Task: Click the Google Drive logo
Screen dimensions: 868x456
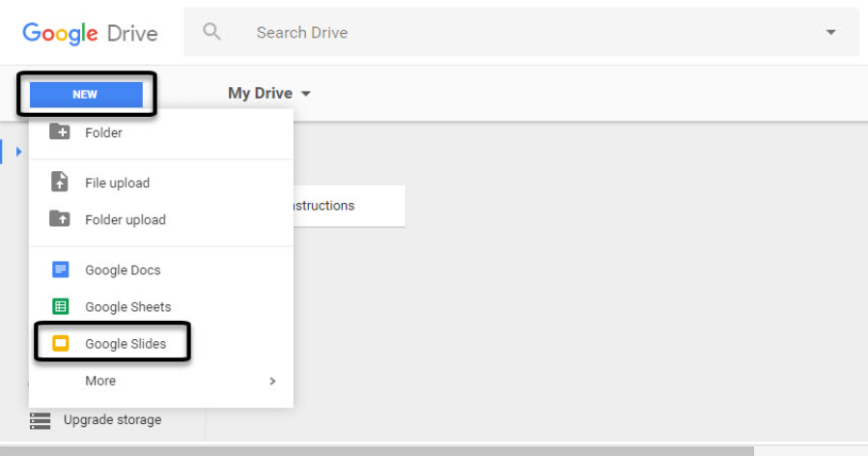Action: pos(90,33)
